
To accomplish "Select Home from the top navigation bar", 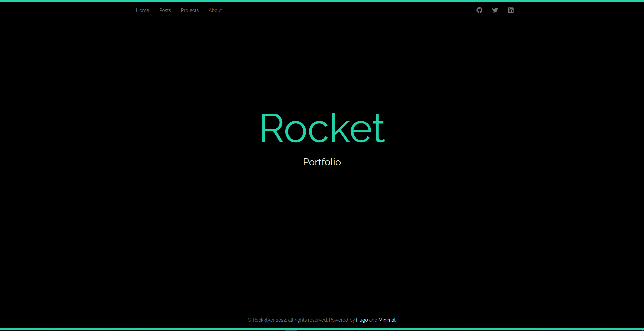I will click(x=142, y=10).
